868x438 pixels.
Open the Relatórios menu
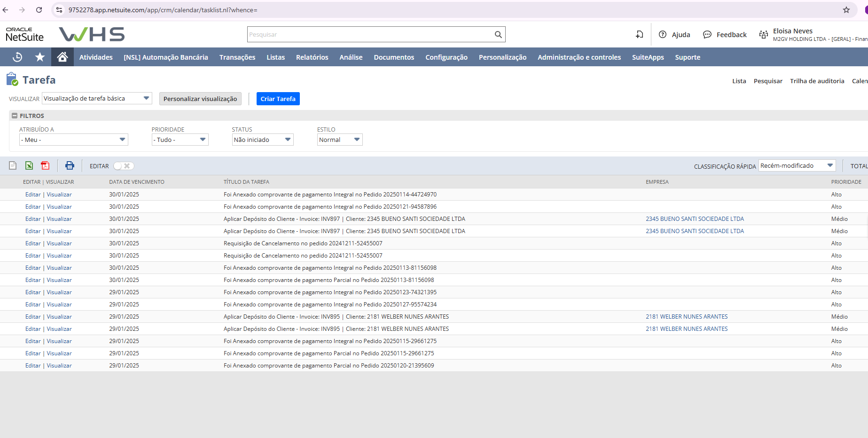coord(312,57)
